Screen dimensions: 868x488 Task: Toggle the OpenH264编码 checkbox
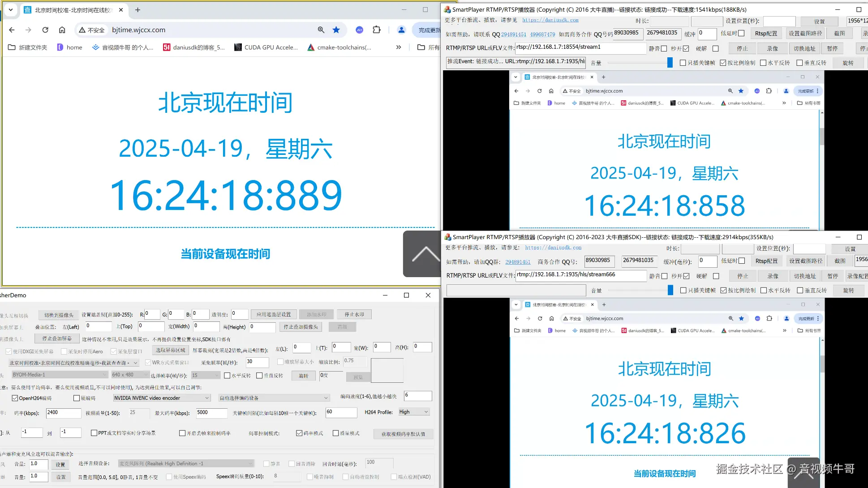point(15,398)
